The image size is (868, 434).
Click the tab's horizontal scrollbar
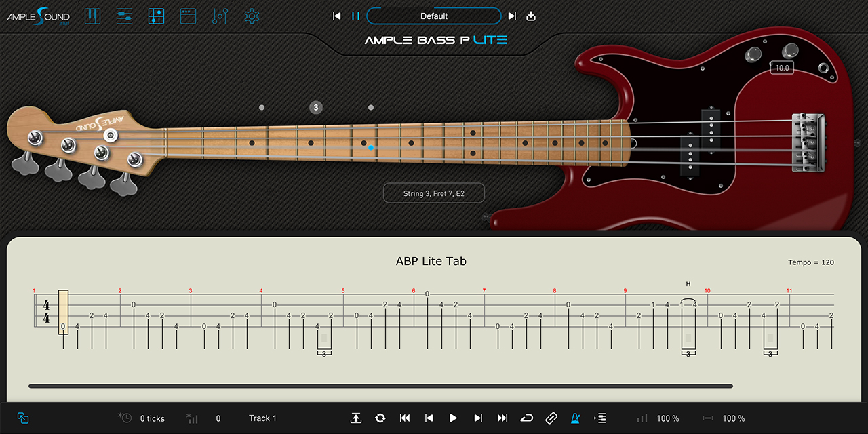click(380, 386)
